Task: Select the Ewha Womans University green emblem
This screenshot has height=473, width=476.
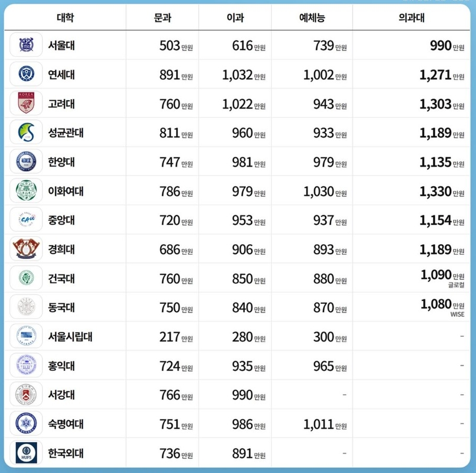Action: click(x=26, y=191)
